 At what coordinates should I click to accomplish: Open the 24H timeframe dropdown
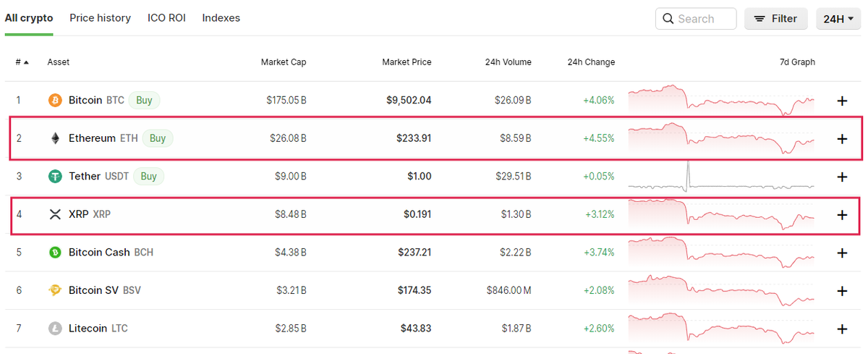click(x=838, y=19)
